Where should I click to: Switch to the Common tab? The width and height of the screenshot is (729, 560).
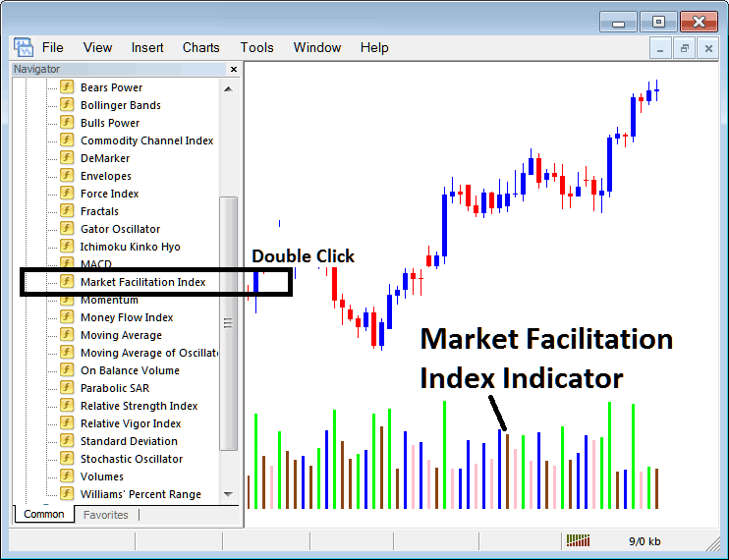43,514
